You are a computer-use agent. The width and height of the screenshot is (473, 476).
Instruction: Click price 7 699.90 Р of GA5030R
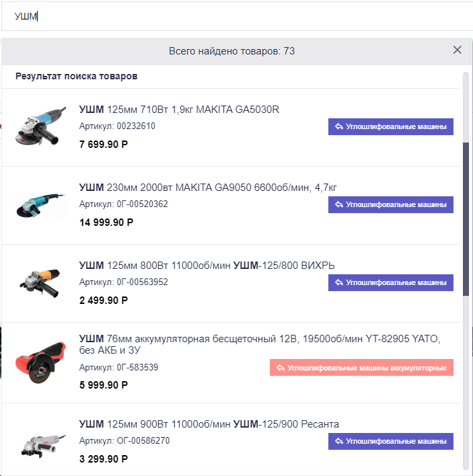pyautogui.click(x=104, y=144)
